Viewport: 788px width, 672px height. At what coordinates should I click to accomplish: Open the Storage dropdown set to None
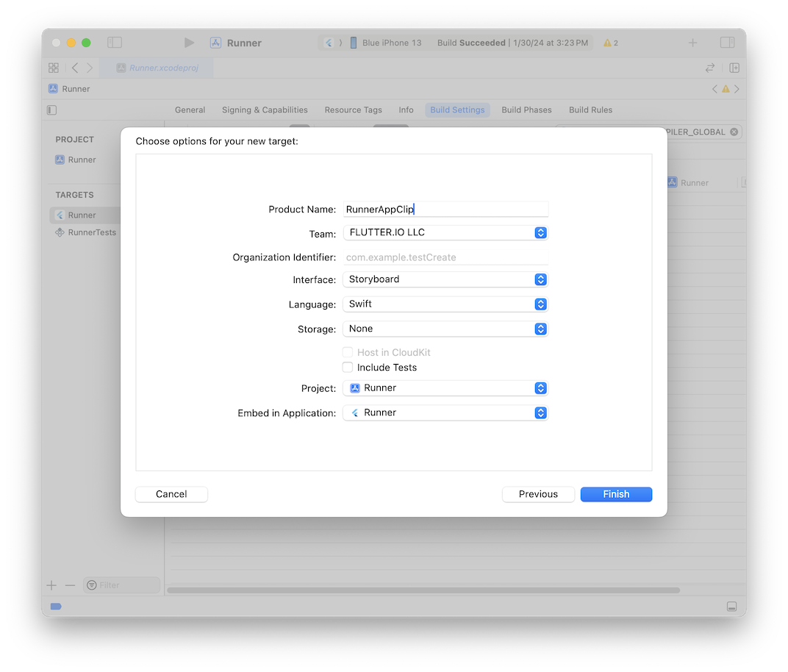pyautogui.click(x=445, y=329)
